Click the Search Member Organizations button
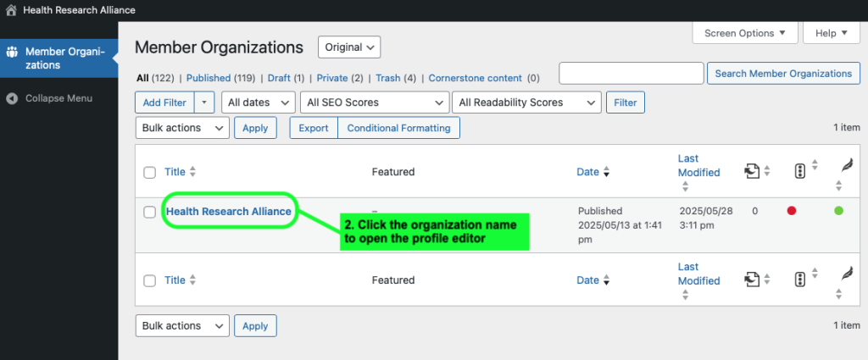The image size is (868, 360). [783, 74]
